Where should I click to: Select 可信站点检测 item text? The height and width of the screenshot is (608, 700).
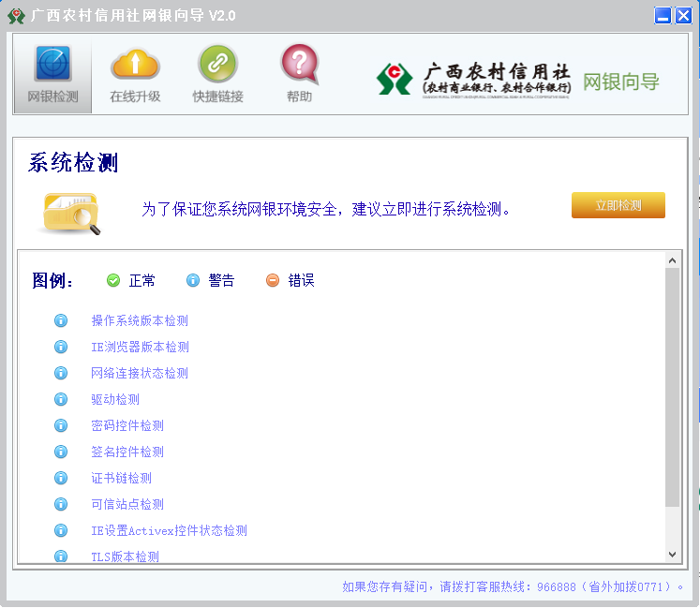click(x=127, y=504)
